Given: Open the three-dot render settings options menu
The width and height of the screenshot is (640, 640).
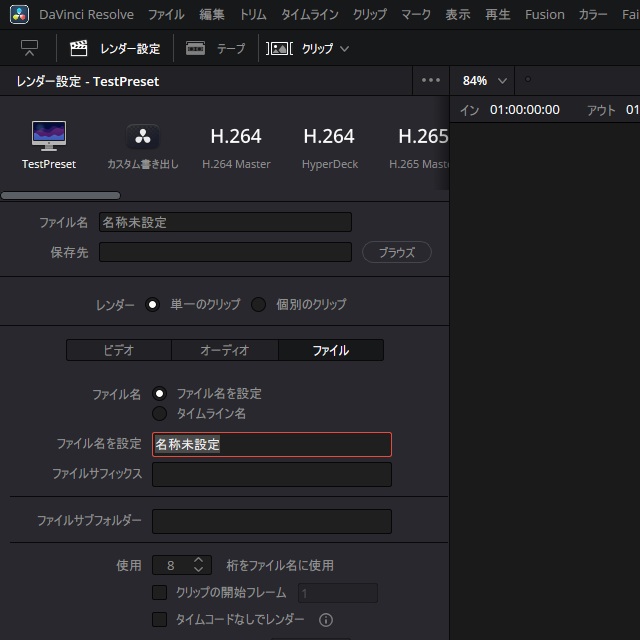Looking at the screenshot, I should click(x=431, y=81).
